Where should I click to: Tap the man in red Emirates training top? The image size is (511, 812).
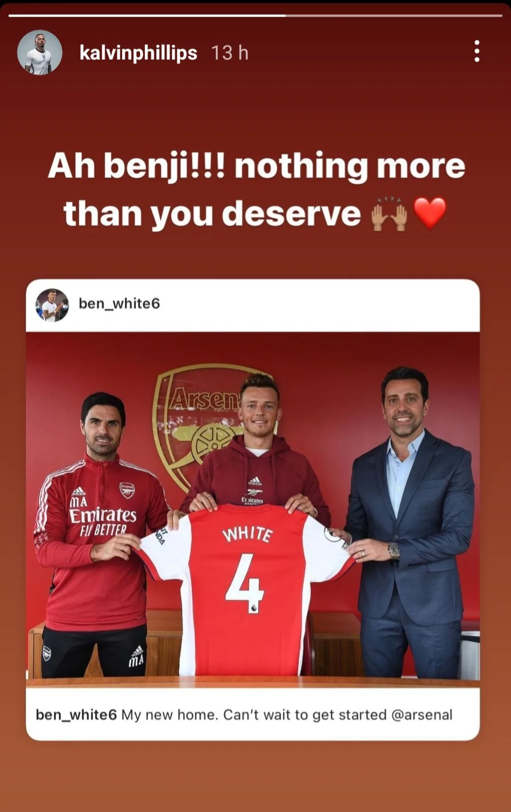click(x=98, y=535)
